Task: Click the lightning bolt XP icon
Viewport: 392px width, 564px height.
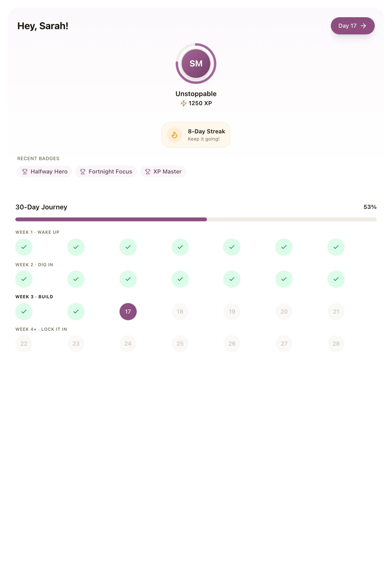Action: point(184,103)
